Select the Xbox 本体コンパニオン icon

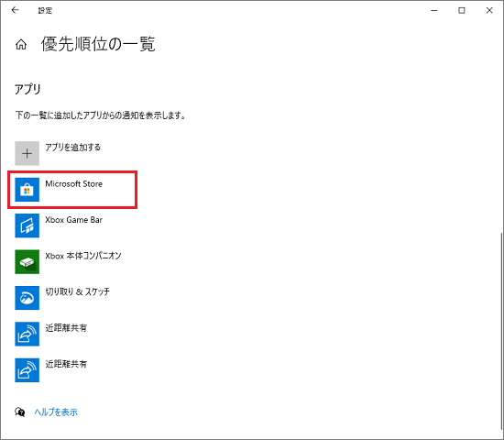coord(27,262)
